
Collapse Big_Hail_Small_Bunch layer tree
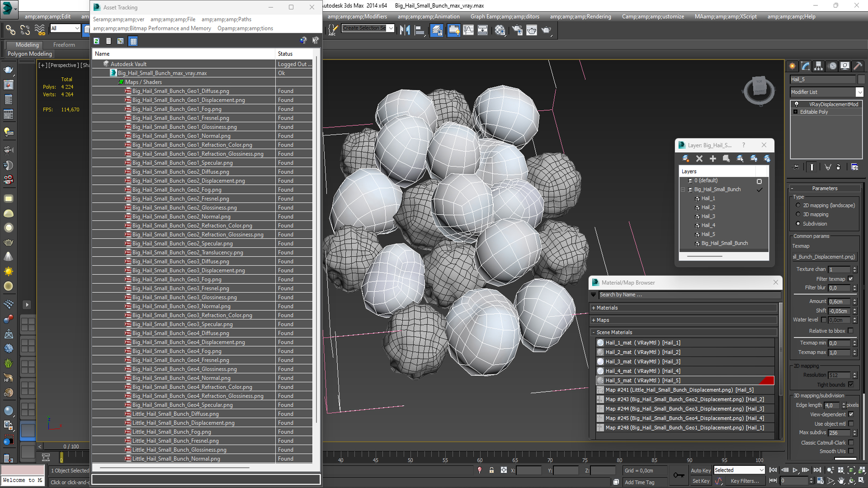tap(683, 189)
